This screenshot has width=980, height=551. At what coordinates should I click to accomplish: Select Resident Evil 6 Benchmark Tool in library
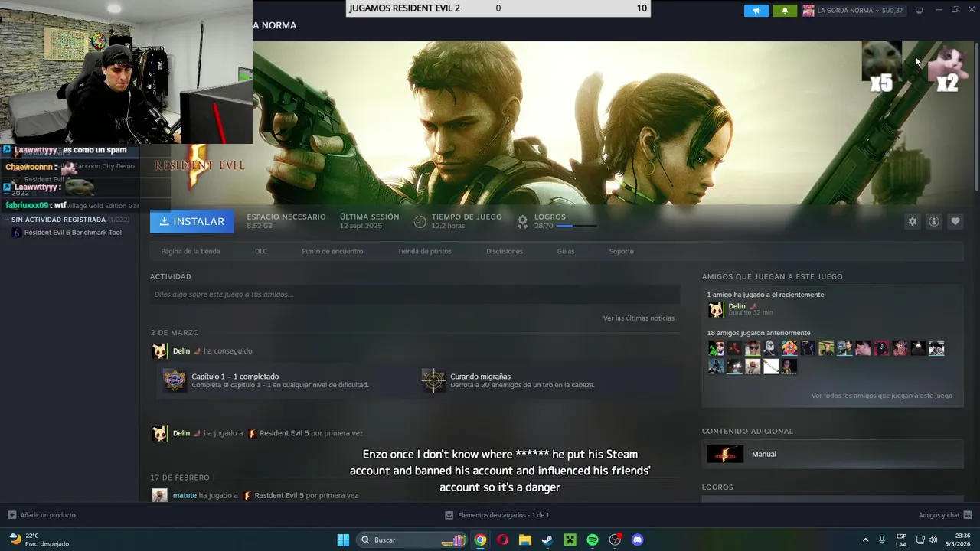(x=73, y=233)
